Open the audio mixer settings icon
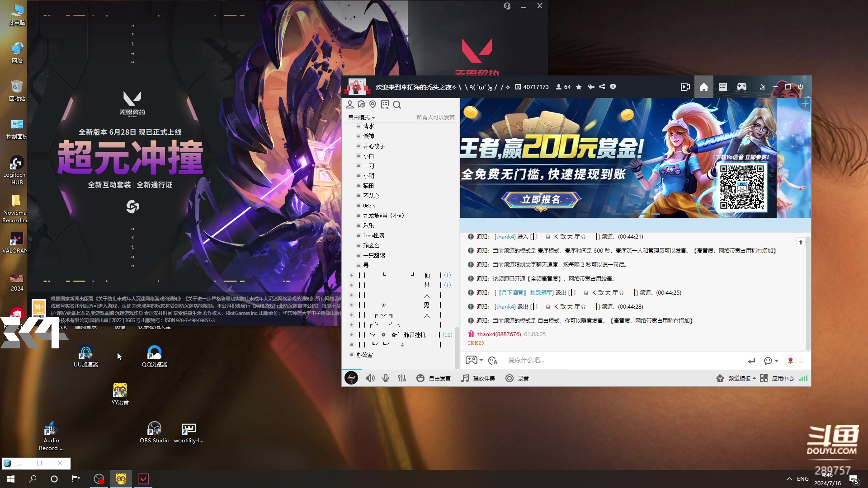This screenshot has width=868, height=488. pyautogui.click(x=402, y=378)
